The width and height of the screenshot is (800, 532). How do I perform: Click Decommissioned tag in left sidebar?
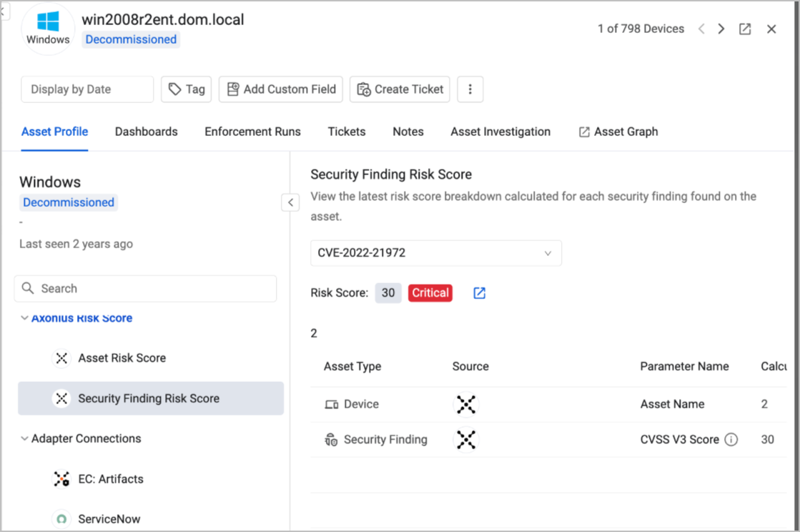pos(69,202)
